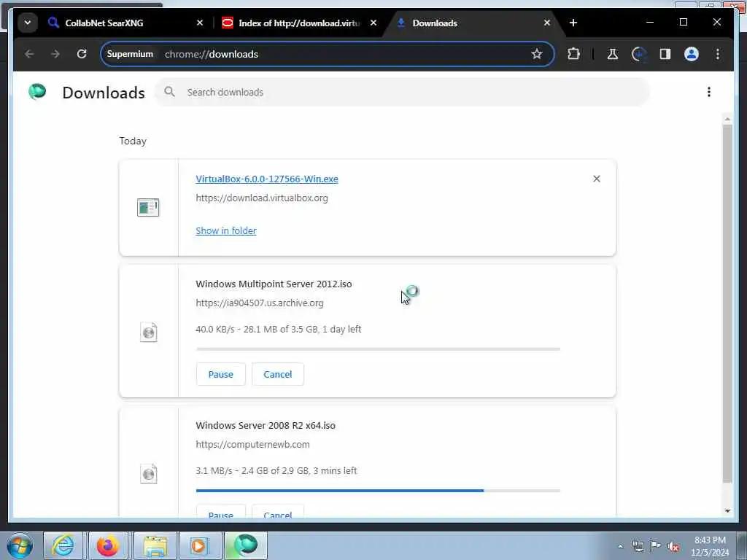Screen dimensions: 747x560
Task: Click the Supermium site info chip
Action: tap(130, 54)
